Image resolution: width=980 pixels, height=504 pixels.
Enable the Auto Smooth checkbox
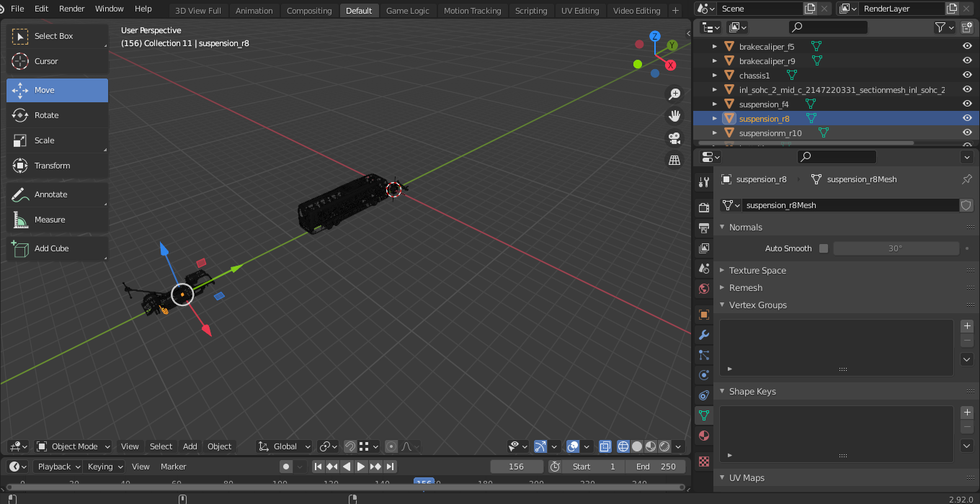tap(824, 248)
